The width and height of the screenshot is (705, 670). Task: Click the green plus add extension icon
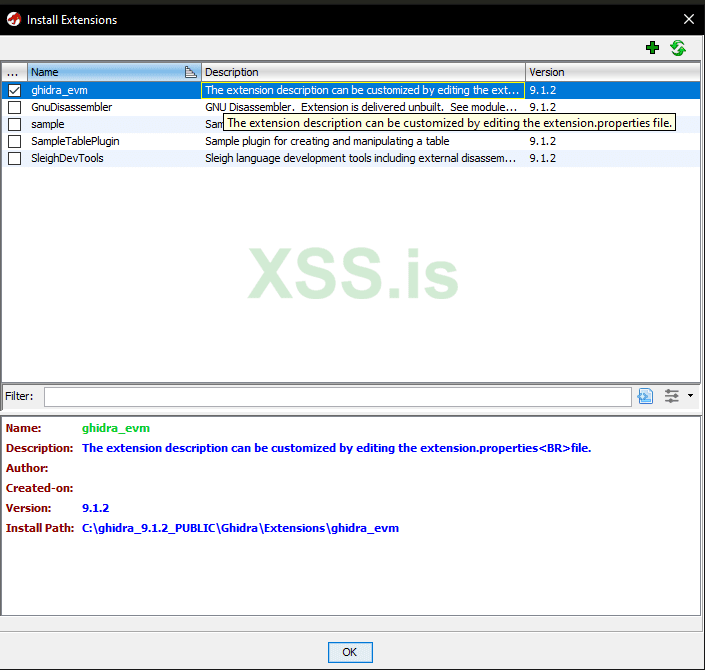point(652,48)
